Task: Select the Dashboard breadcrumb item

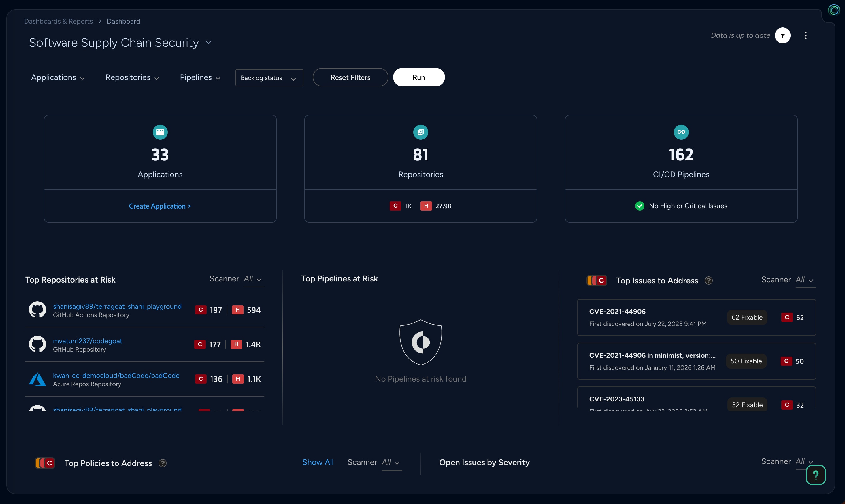Action: (123, 21)
